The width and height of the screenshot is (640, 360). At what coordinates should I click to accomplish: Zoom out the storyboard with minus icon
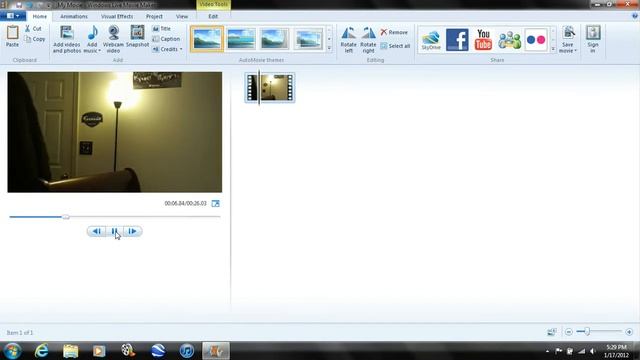[x=569, y=332]
